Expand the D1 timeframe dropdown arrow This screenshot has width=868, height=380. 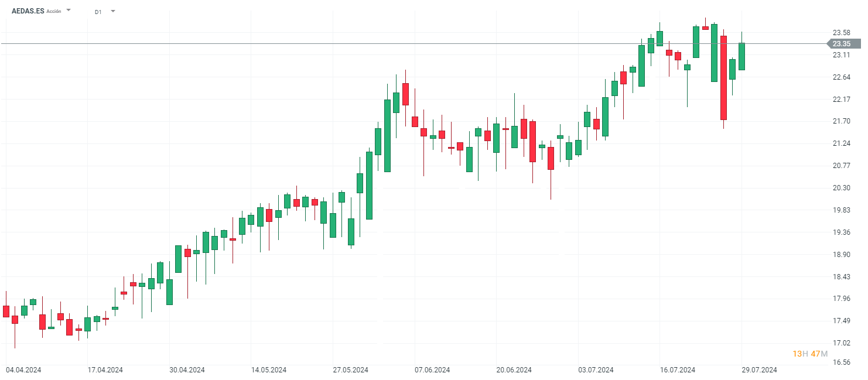tap(112, 11)
